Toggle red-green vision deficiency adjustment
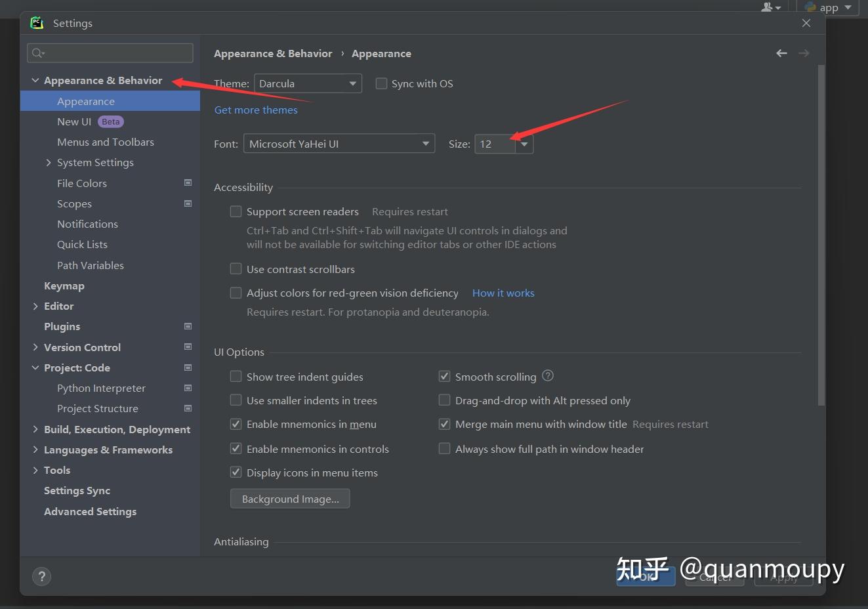 [x=236, y=293]
